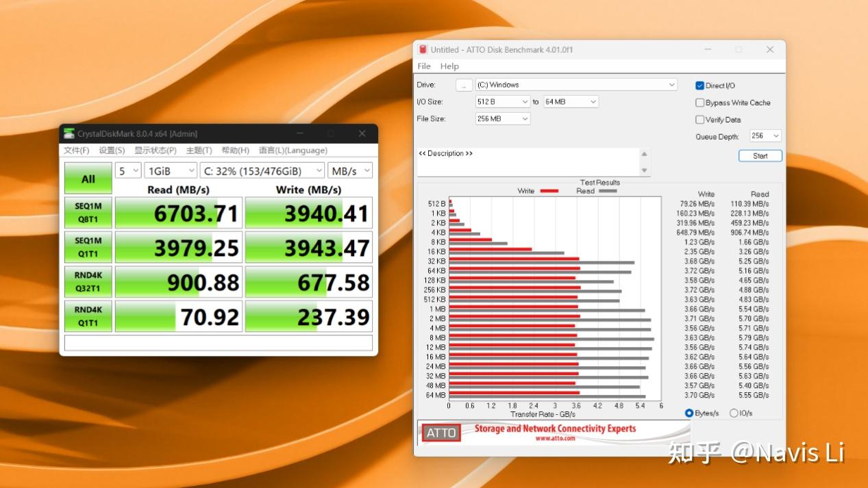Open the www.atto.com link in banner

click(x=555, y=438)
